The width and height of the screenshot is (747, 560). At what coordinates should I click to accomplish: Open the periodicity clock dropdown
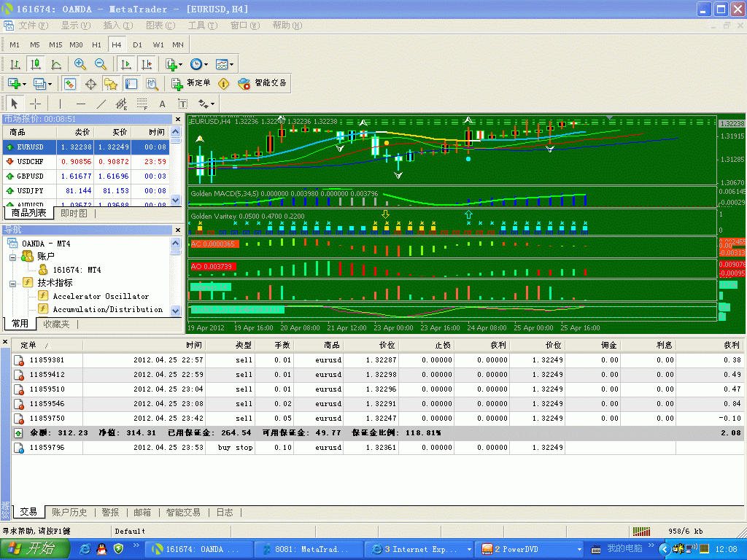coord(198,64)
